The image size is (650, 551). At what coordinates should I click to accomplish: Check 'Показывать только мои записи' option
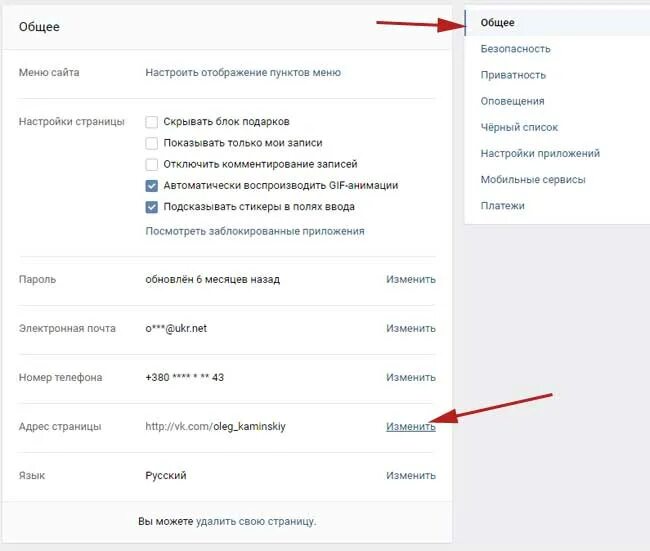tap(152, 143)
